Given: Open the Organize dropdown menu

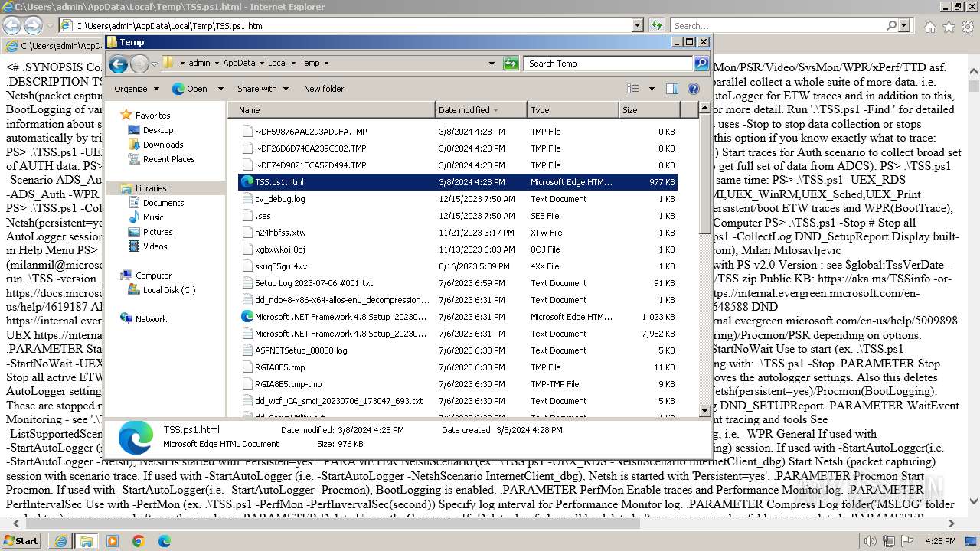Looking at the screenshot, I should 136,89.
